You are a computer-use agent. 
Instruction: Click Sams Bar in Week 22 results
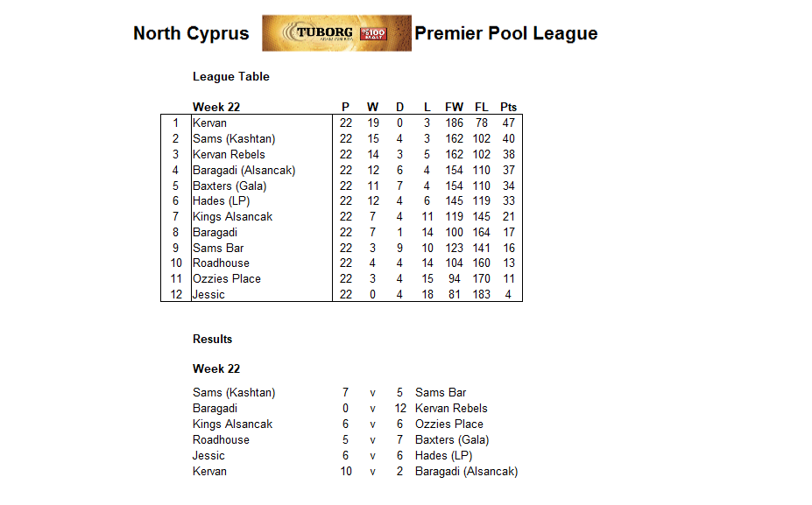click(x=441, y=393)
